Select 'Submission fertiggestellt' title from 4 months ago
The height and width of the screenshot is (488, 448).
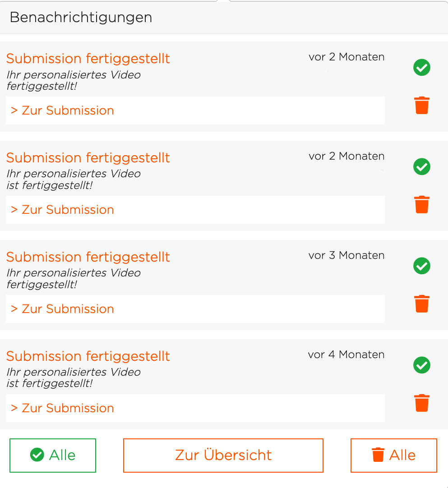coord(88,357)
